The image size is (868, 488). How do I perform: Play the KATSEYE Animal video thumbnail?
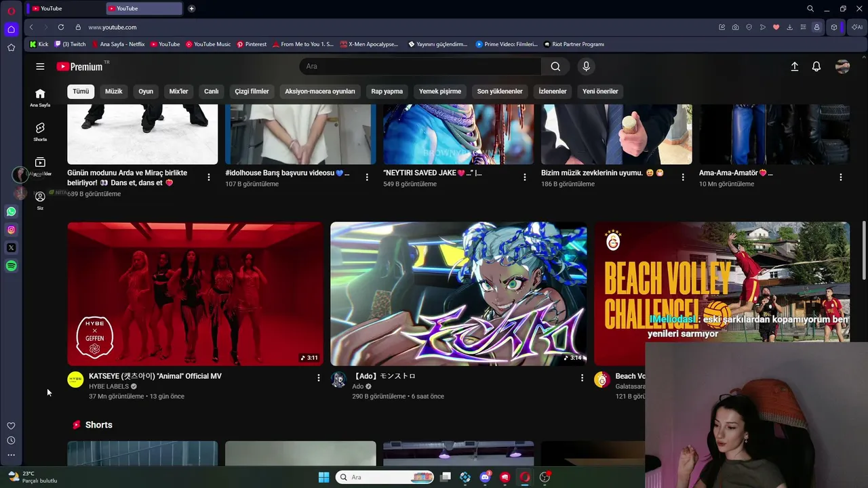coord(195,293)
